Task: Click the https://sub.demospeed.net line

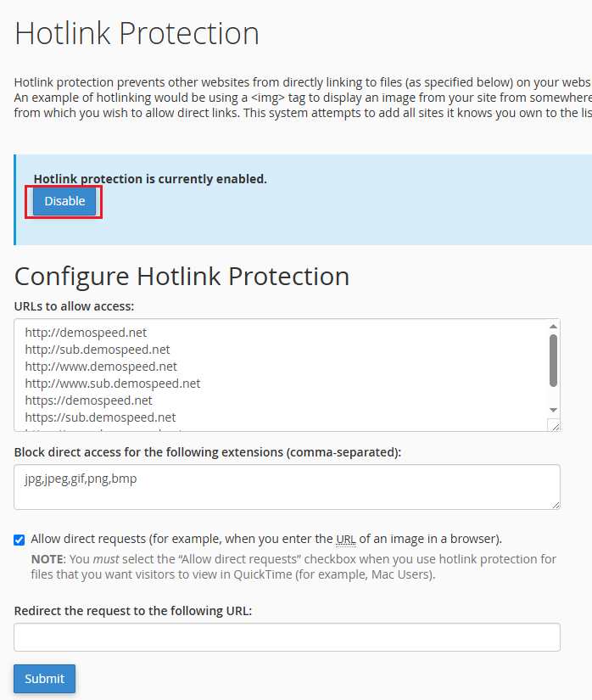Action: pyautogui.click(x=100, y=417)
